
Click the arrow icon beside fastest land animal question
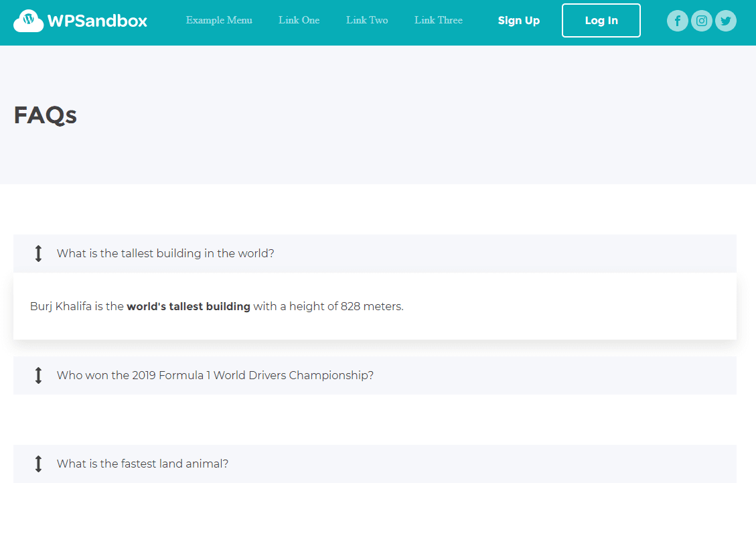point(39,464)
